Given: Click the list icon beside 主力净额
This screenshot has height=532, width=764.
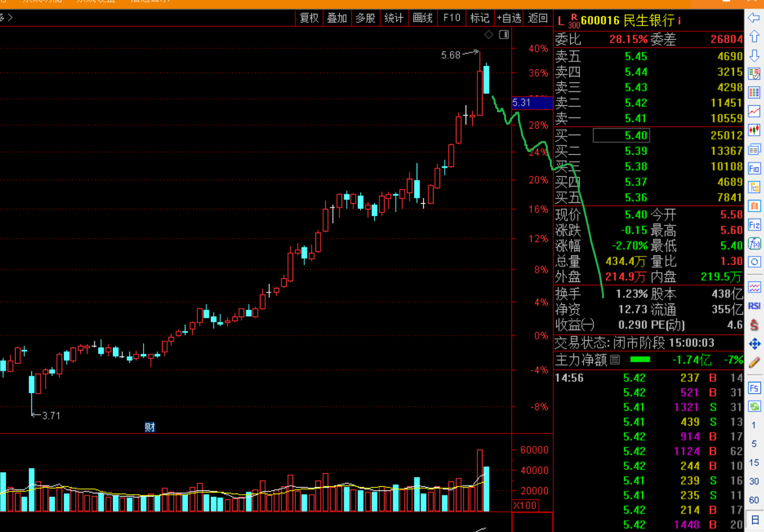Looking at the screenshot, I should point(615,360).
